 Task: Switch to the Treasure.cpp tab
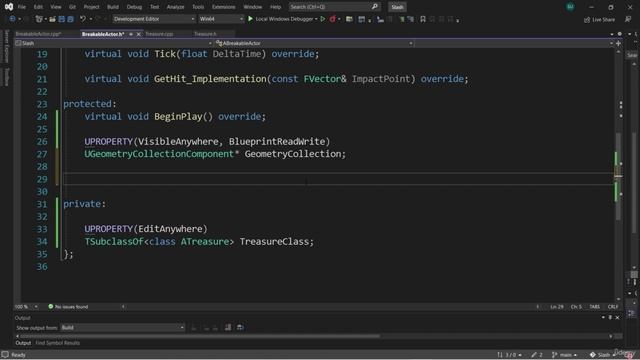(x=159, y=34)
